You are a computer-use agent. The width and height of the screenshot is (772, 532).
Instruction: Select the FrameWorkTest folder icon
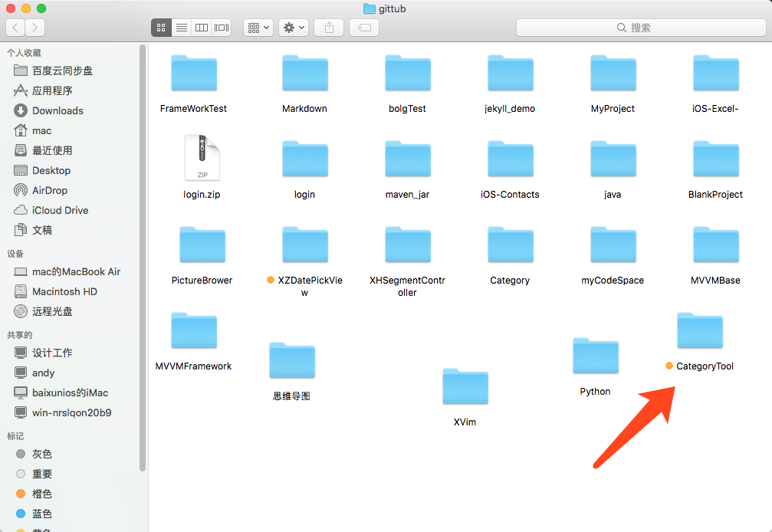194,73
